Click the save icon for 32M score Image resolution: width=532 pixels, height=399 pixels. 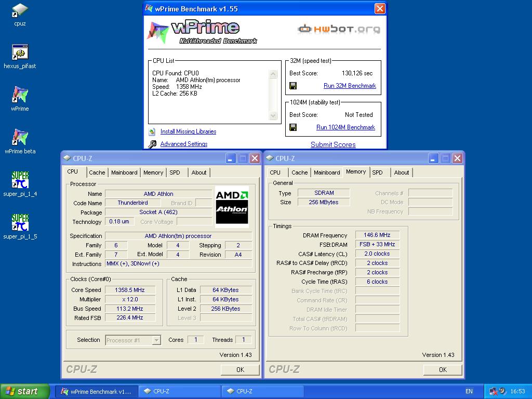coord(293,86)
